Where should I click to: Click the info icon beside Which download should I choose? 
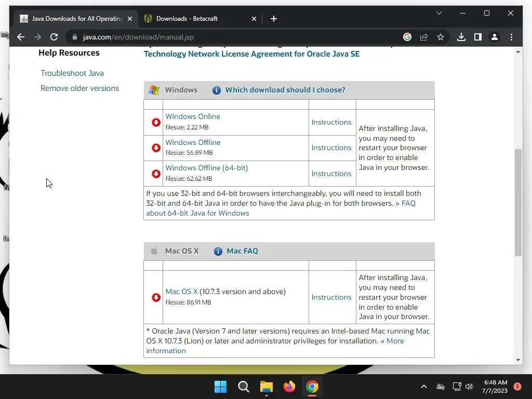click(x=217, y=90)
